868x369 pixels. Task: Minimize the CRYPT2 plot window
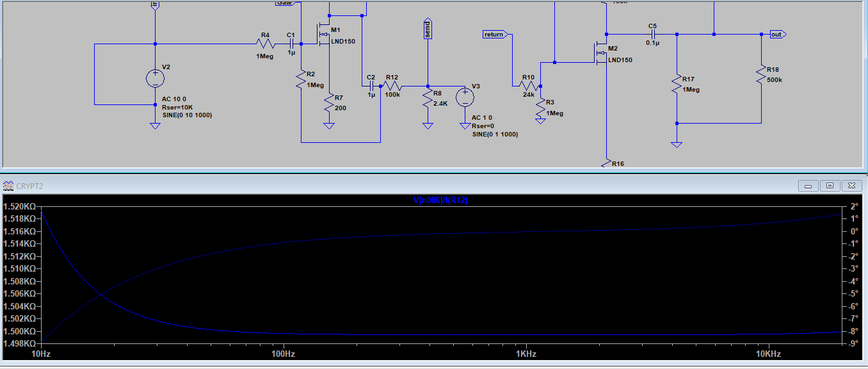coord(808,186)
